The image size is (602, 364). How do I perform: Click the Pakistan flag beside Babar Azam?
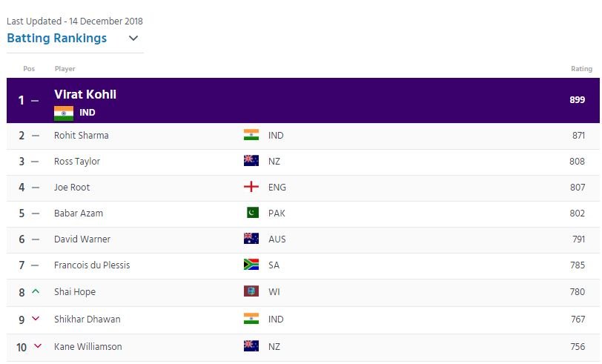(x=252, y=212)
